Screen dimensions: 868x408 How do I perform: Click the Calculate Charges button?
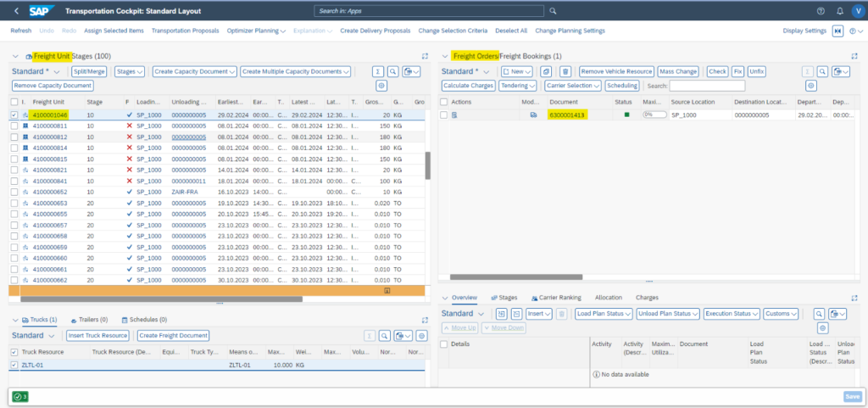click(x=468, y=86)
